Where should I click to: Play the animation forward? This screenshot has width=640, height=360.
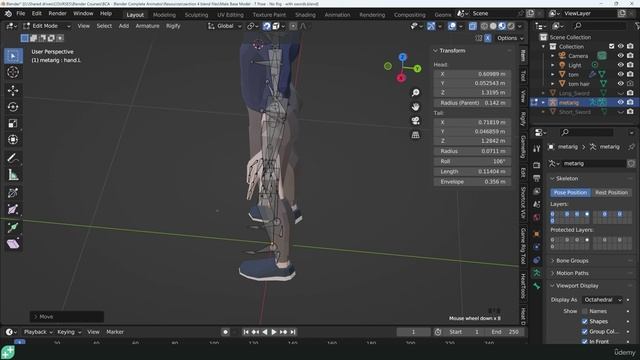pos(274,332)
